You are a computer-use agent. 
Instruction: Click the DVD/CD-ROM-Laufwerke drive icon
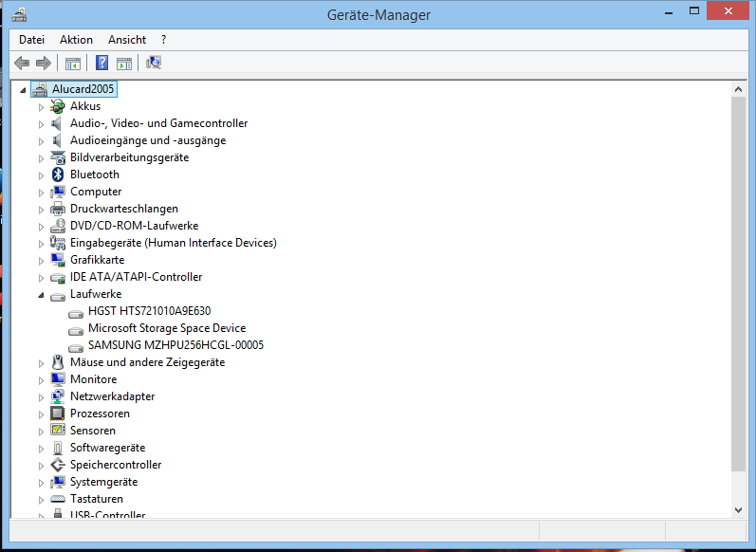58,226
